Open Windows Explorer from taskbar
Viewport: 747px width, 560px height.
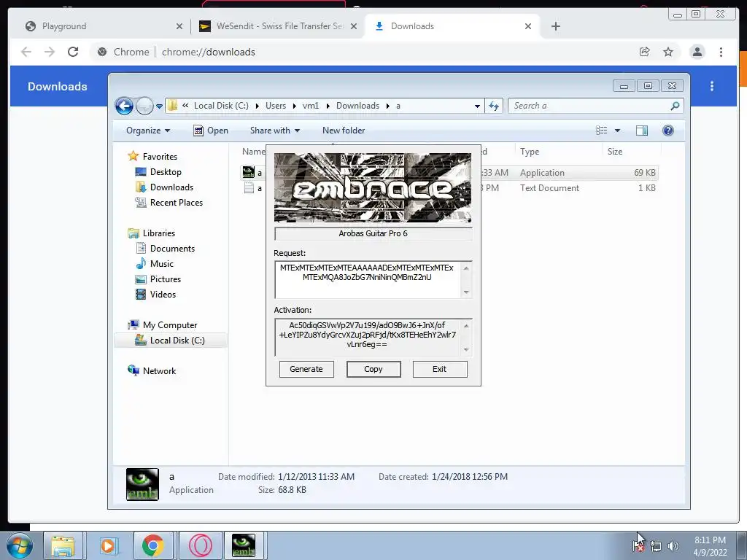[x=63, y=545]
